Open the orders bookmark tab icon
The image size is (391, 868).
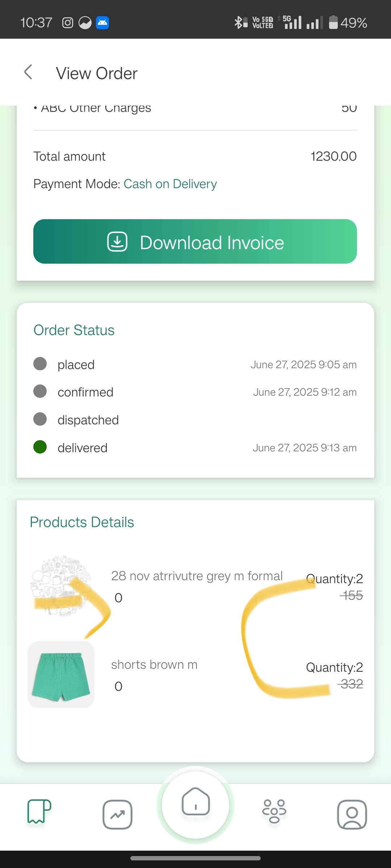pos(39,811)
